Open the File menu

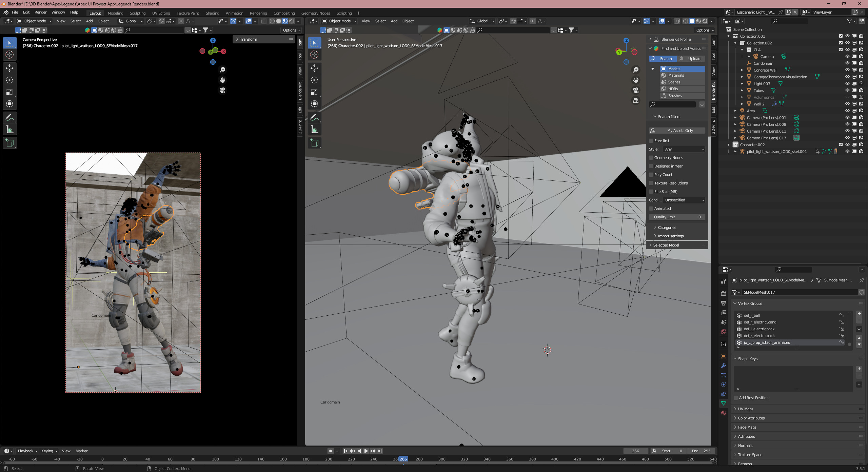click(x=15, y=12)
